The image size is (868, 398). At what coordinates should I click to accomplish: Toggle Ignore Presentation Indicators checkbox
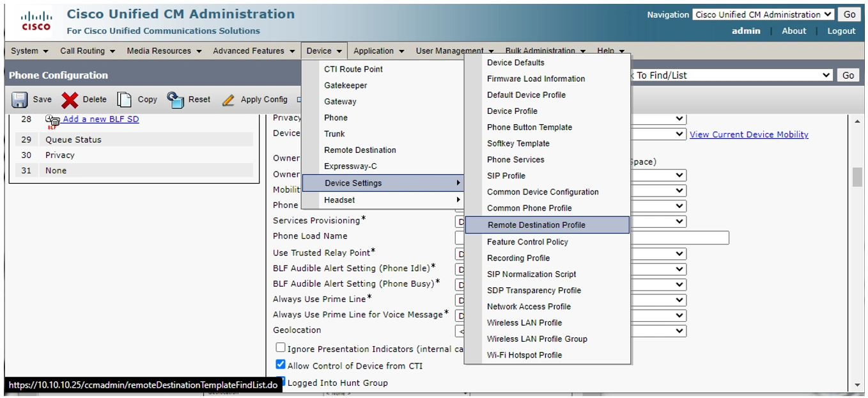281,347
